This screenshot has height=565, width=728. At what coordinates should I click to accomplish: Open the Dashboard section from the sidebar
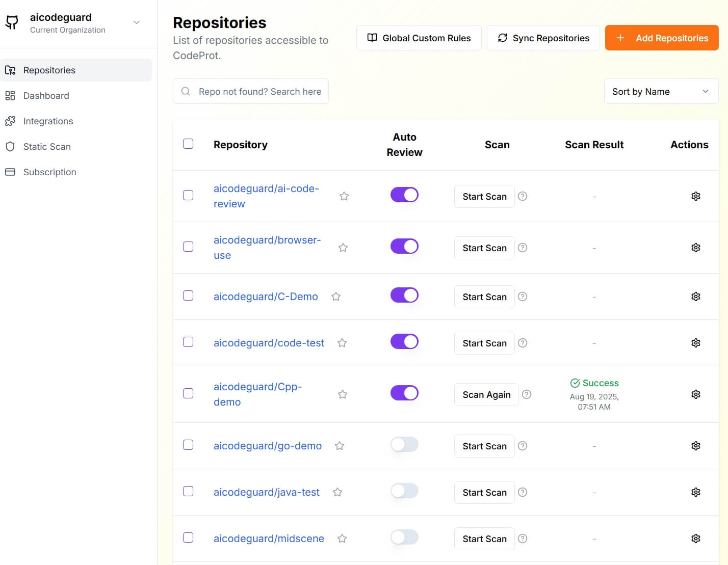pyautogui.click(x=46, y=95)
